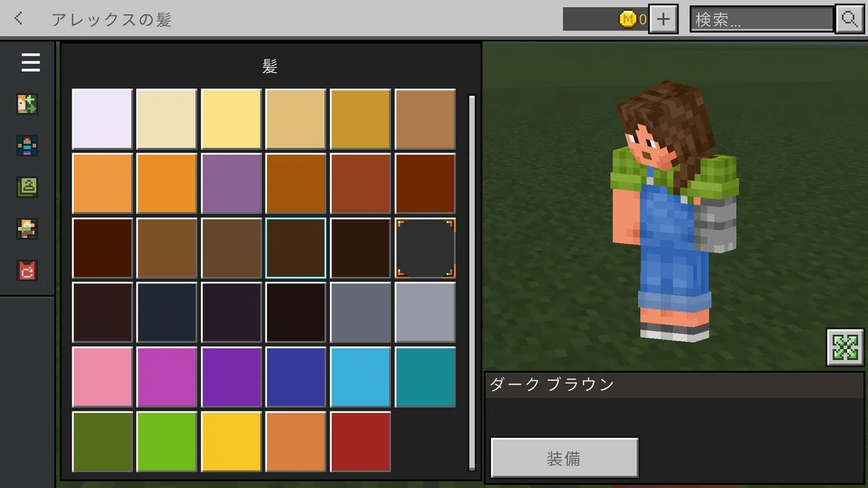Click the アレックスの髪 page title
Screen dimensions: 868x488
[x=111, y=20]
